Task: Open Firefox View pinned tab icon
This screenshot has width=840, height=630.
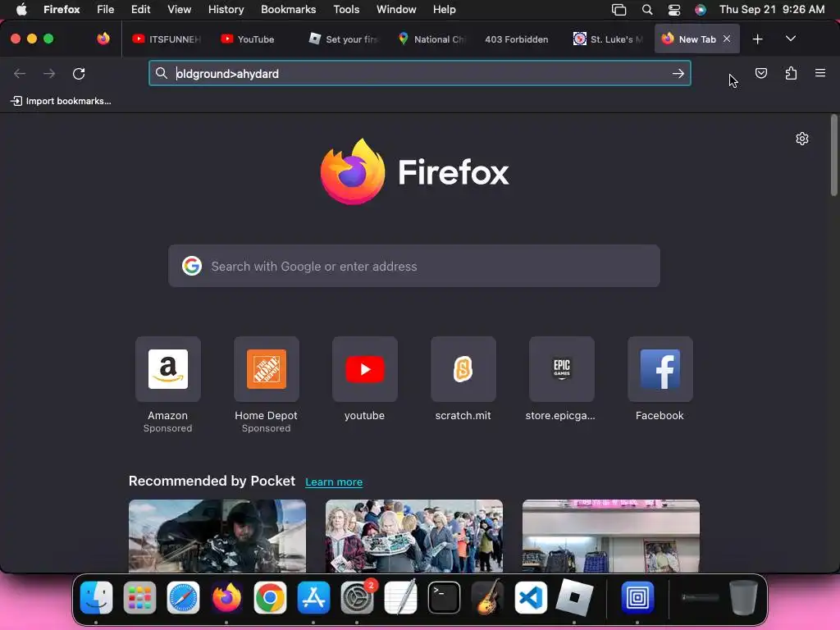Action: 103,39
